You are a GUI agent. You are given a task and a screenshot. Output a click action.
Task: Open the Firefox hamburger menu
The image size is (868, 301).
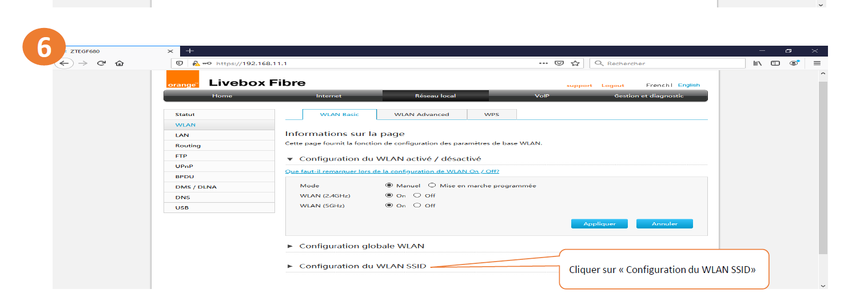coord(817,63)
